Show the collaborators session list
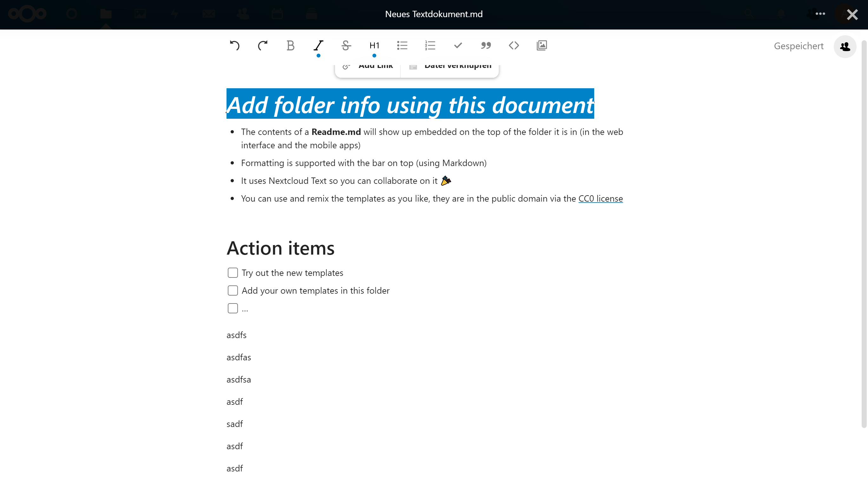 coord(845,47)
